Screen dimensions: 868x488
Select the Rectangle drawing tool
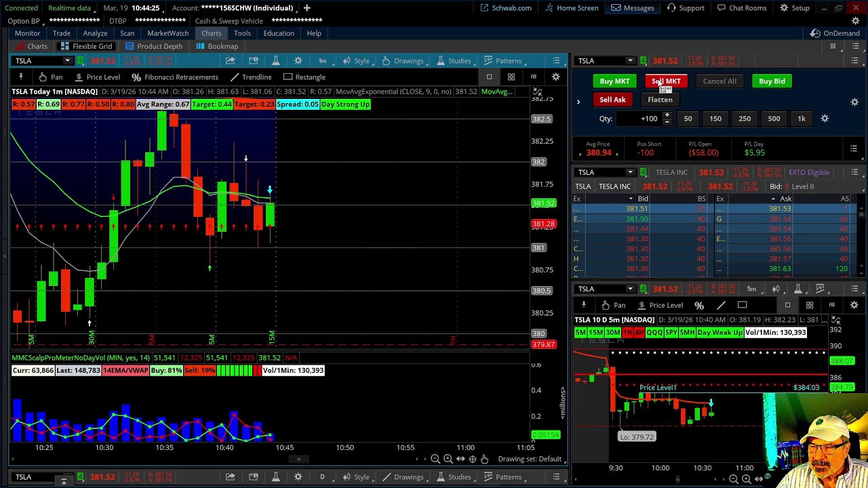[304, 77]
